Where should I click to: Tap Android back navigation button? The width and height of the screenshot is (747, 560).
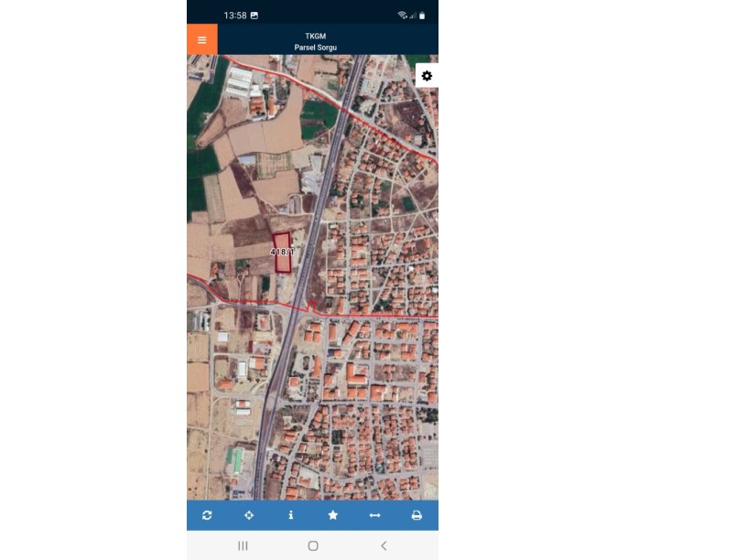(384, 545)
